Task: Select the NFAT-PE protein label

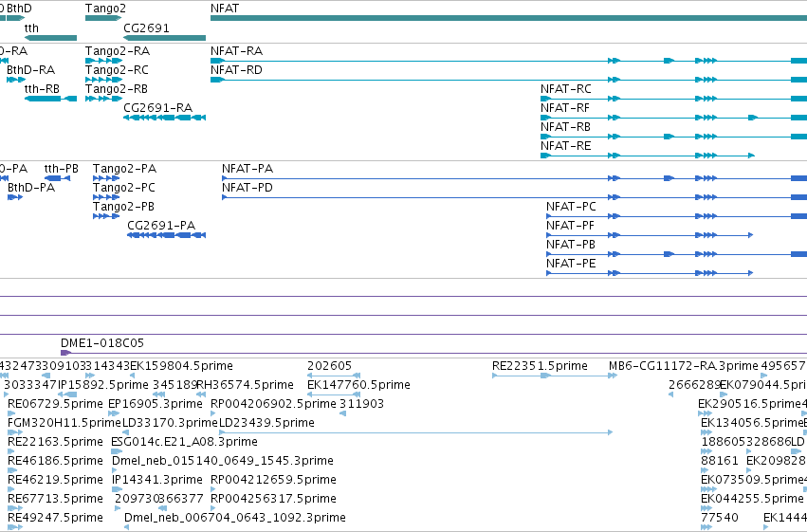Action: click(x=571, y=264)
